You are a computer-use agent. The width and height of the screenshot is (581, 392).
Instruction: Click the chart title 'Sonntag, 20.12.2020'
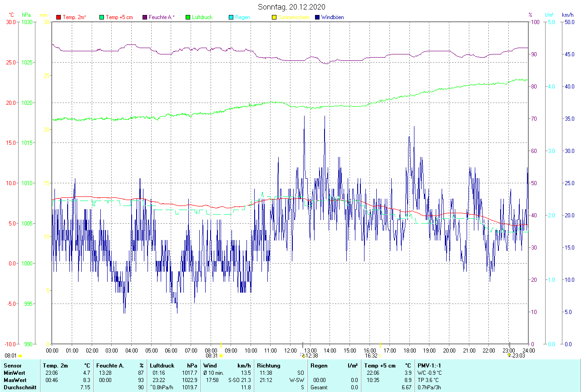click(x=291, y=7)
